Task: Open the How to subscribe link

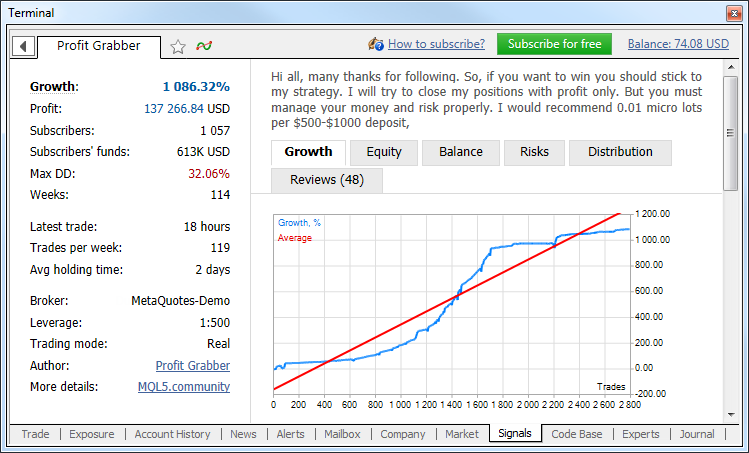Action: point(436,44)
